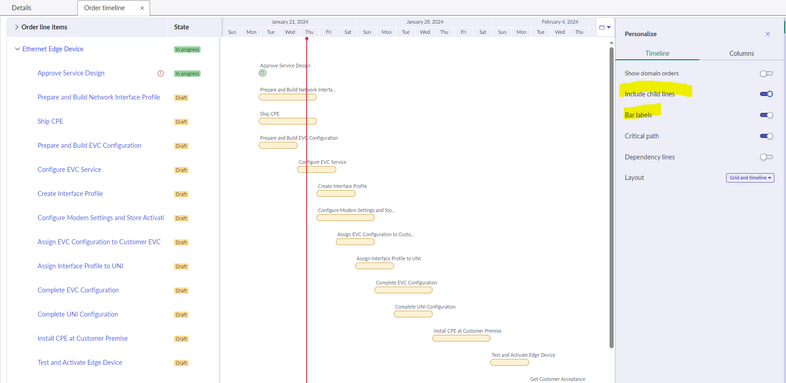786x383 pixels.
Task: Click the red warning icon beside Approve Service Design
Action: tap(160, 73)
